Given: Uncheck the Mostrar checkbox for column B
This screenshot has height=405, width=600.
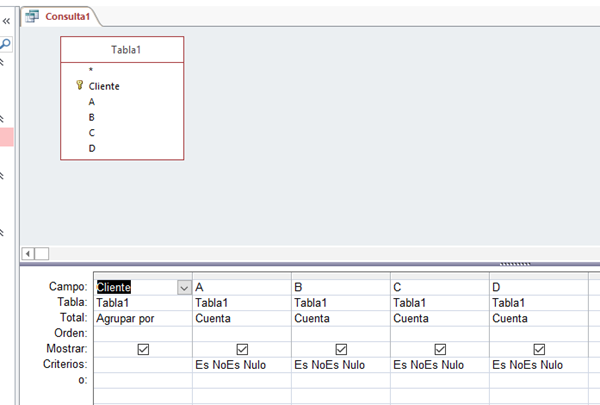Looking at the screenshot, I should (x=341, y=349).
